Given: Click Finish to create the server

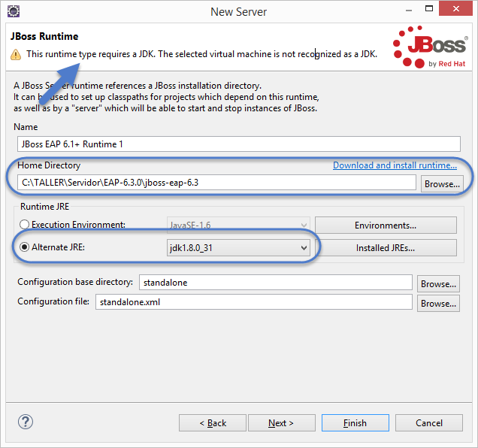Looking at the screenshot, I should pyautogui.click(x=355, y=423).
